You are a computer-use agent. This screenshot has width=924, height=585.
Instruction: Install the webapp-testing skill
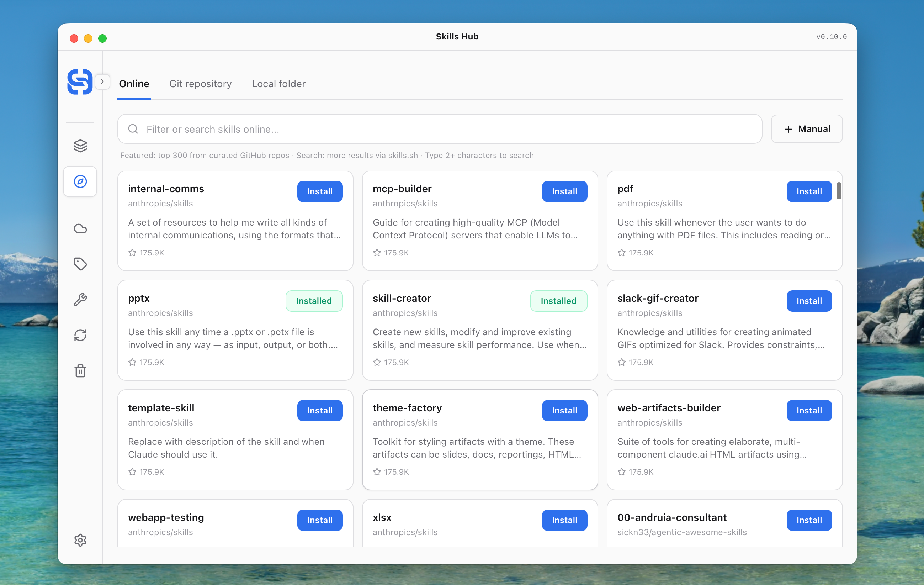click(x=320, y=520)
